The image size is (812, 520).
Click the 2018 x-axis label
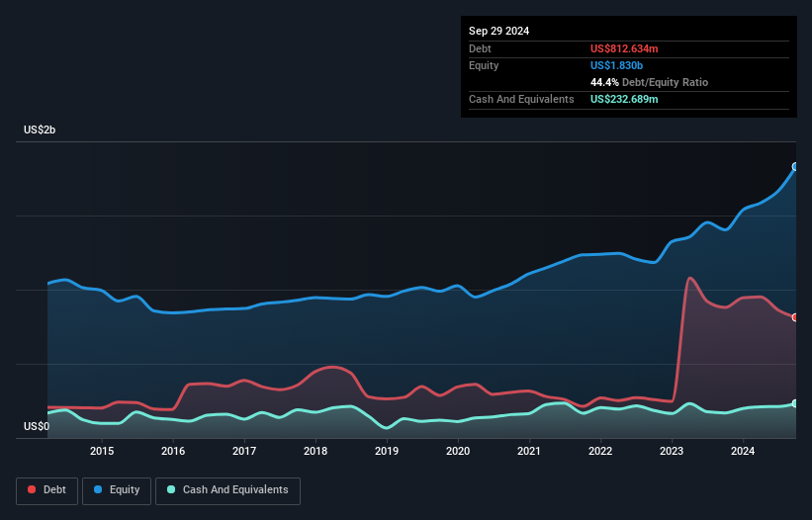tap(316, 451)
